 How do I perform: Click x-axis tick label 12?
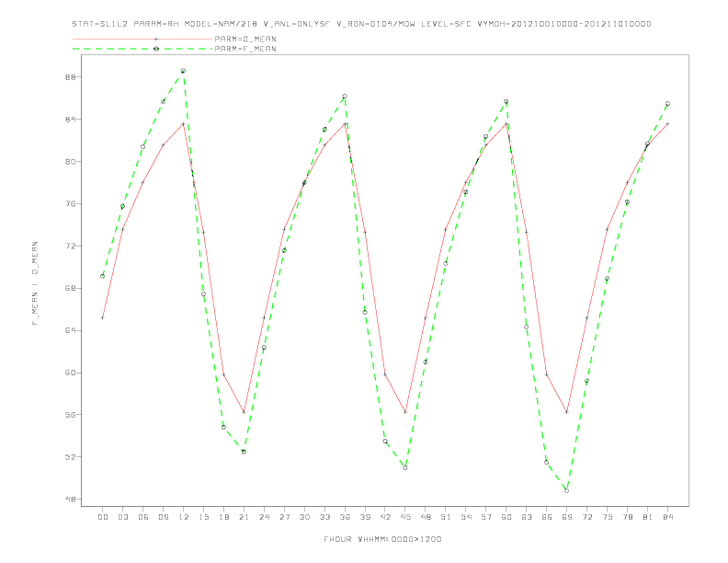(x=184, y=517)
